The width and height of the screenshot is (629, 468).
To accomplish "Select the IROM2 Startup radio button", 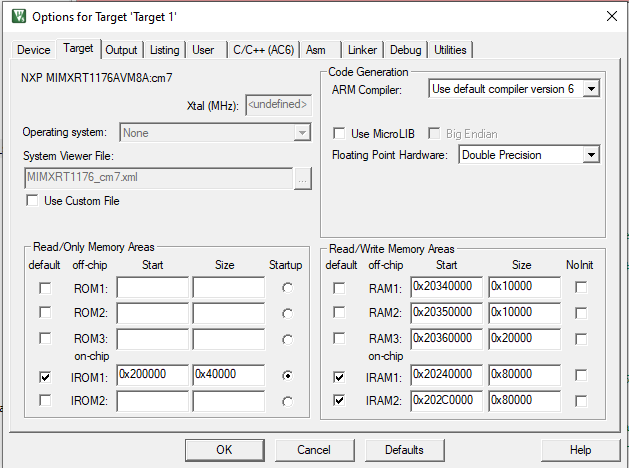I will pyautogui.click(x=289, y=401).
